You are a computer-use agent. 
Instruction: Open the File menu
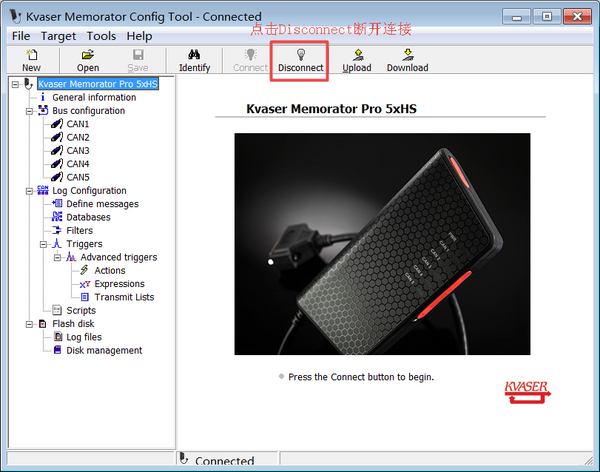21,36
